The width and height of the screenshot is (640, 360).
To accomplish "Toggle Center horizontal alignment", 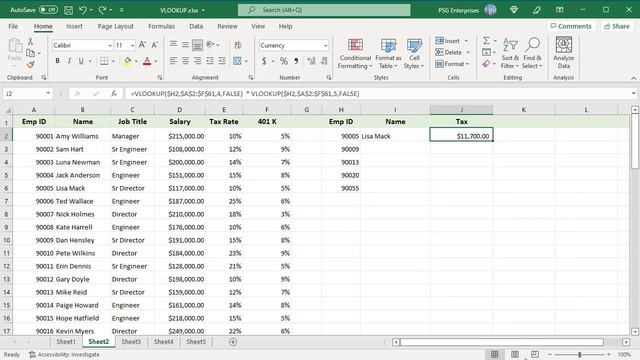I will (185, 61).
